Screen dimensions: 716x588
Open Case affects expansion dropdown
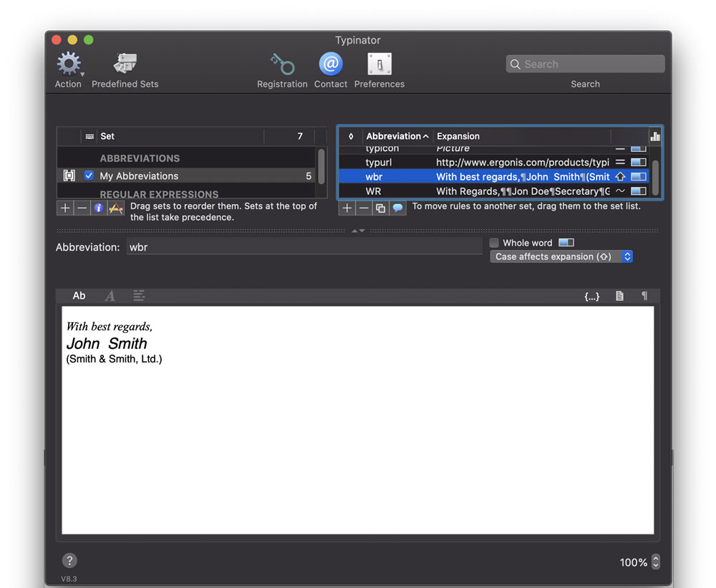tap(561, 256)
